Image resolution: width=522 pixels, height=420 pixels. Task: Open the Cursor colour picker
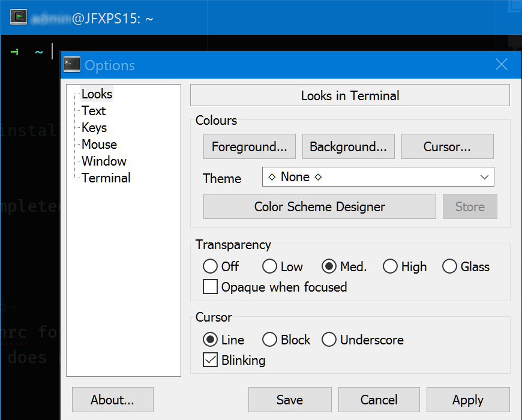pos(447,146)
